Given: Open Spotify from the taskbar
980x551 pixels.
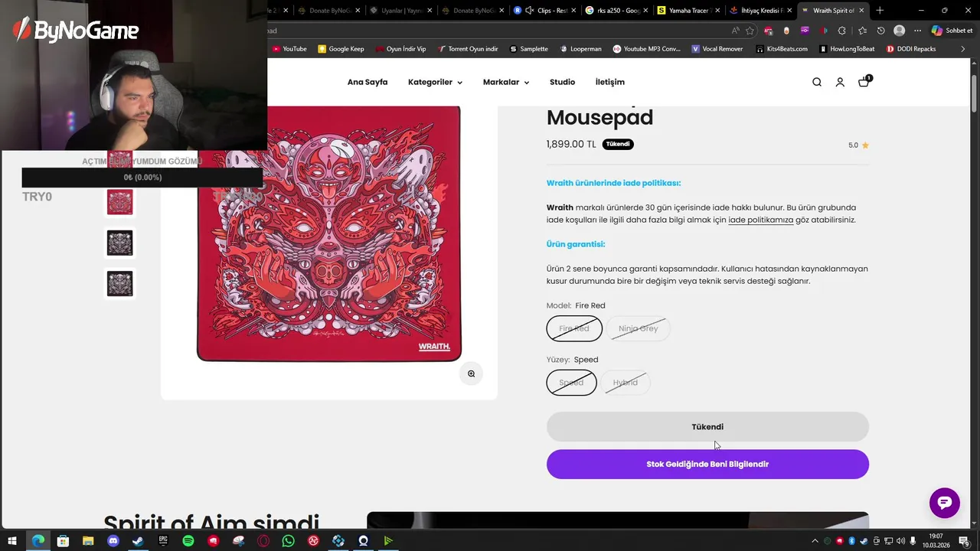Looking at the screenshot, I should 188,541.
